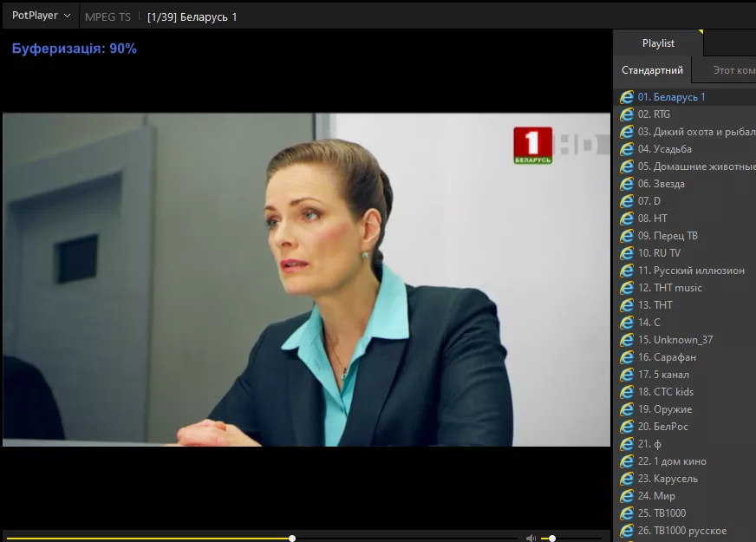756x542 pixels.
Task: Choose 03. Дикий охота и рыбалка channel
Action: pyautogui.click(x=685, y=132)
